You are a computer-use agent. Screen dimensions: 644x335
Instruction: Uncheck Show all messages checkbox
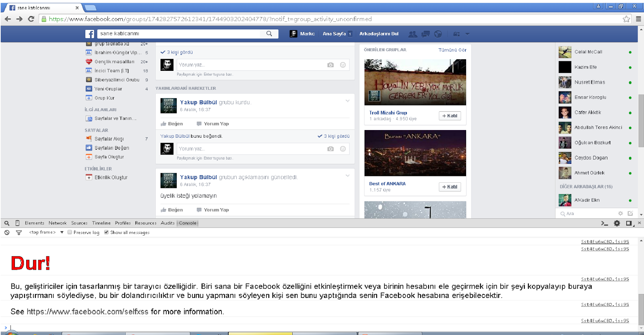click(x=106, y=232)
